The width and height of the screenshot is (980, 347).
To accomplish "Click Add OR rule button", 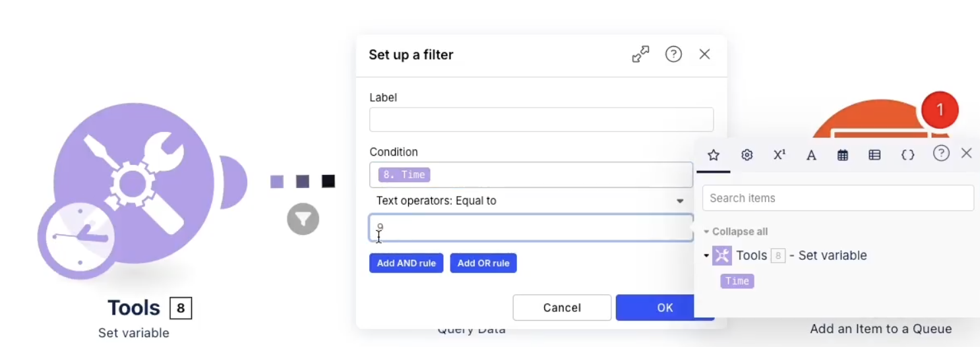I will click(483, 263).
